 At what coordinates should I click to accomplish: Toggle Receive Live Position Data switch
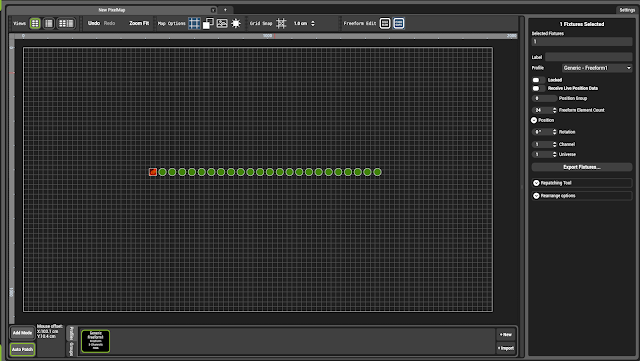(538, 88)
